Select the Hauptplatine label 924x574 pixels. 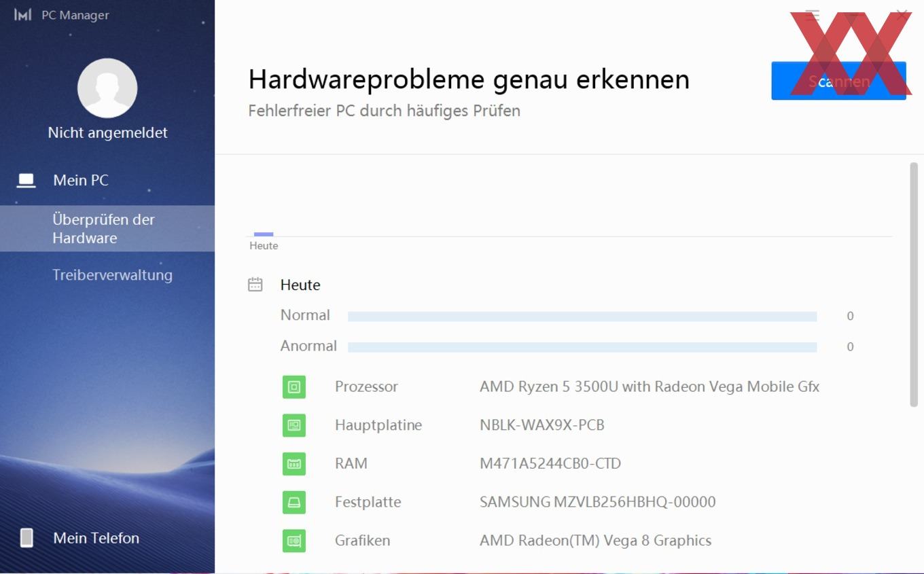coord(378,425)
